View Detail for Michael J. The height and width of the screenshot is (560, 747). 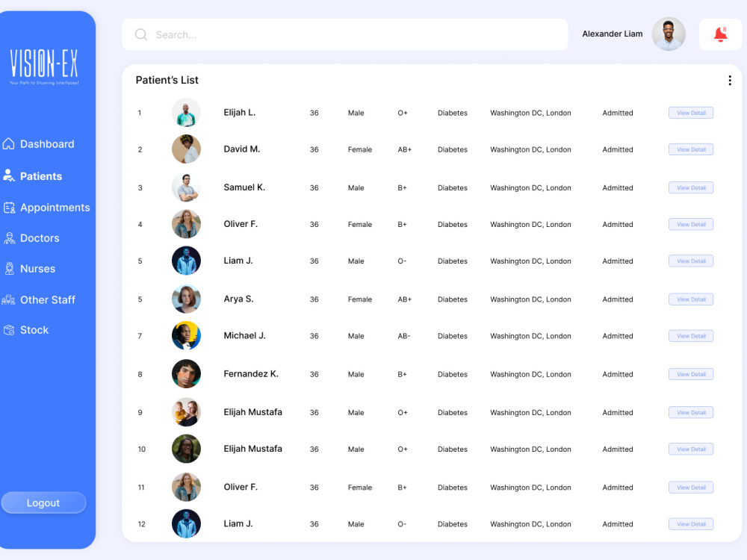tap(691, 336)
